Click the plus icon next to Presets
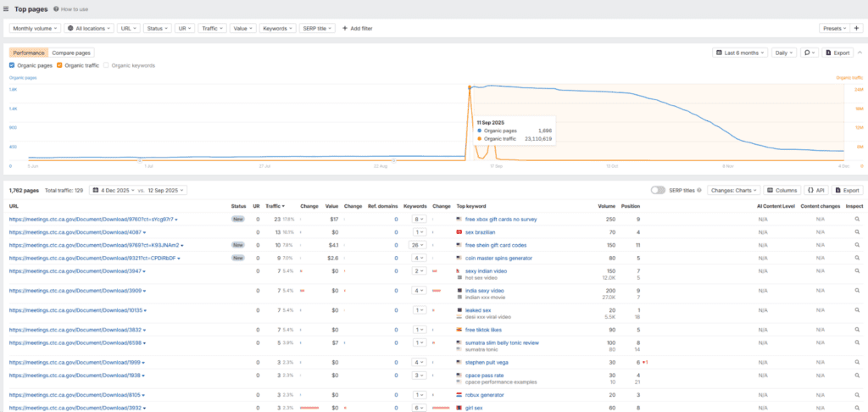The image size is (868, 412). click(856, 28)
